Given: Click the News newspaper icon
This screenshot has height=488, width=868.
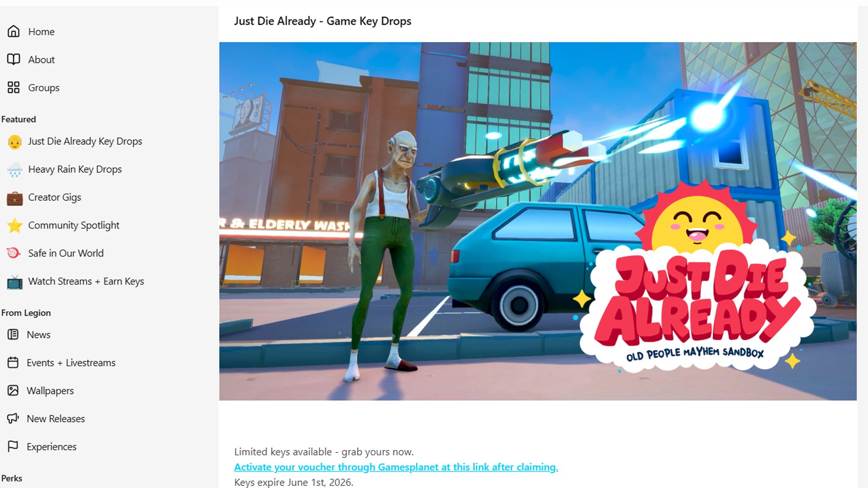Looking at the screenshot, I should pos(13,334).
